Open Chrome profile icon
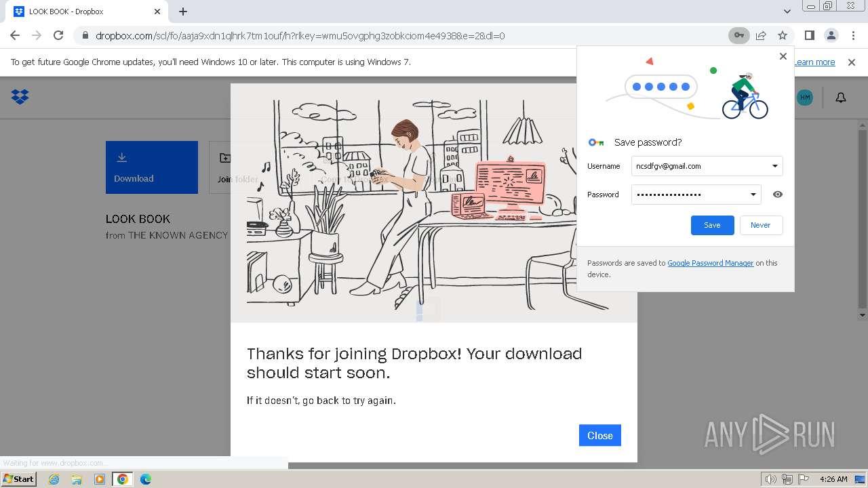The height and width of the screenshot is (488, 868). [x=831, y=35]
